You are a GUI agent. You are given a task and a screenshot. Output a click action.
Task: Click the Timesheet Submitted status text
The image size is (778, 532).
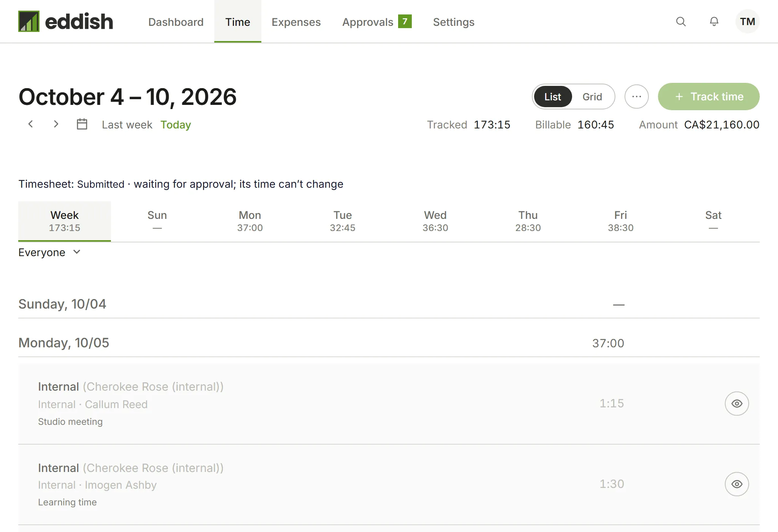(x=181, y=184)
